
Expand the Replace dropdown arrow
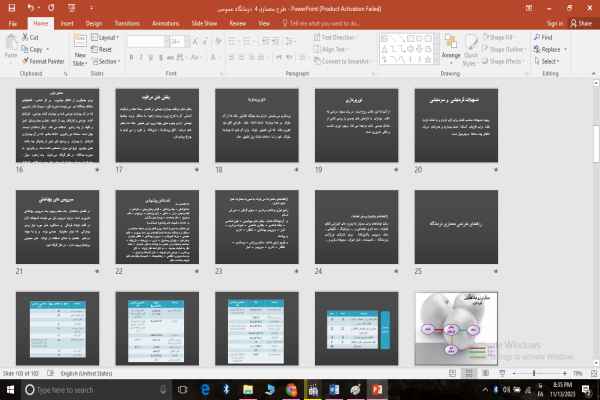[565, 49]
